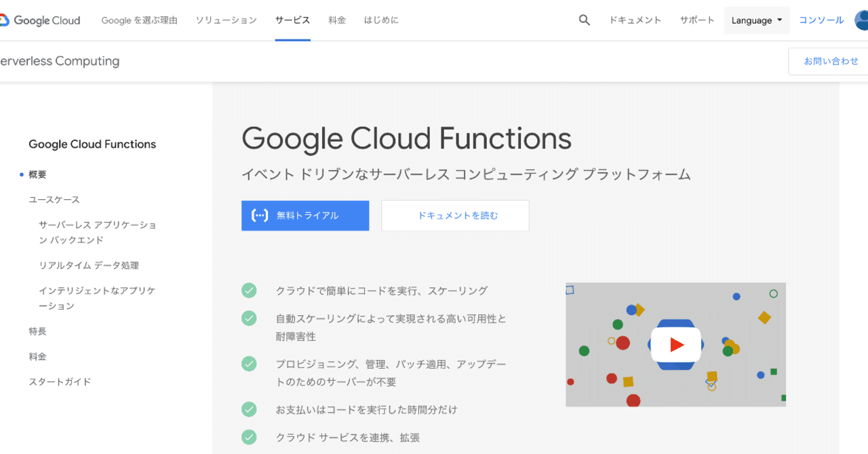Open the はじめに menu
The width and height of the screenshot is (868, 454).
380,20
